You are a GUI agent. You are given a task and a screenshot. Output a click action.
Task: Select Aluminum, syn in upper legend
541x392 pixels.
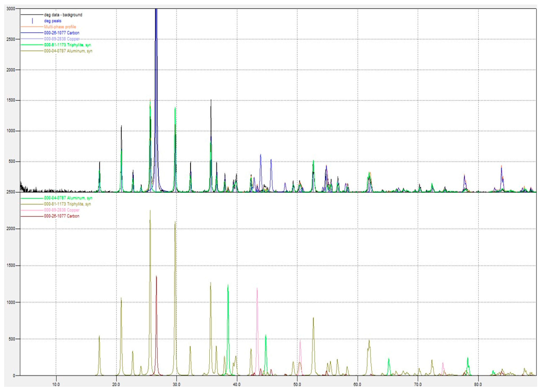[68, 51]
